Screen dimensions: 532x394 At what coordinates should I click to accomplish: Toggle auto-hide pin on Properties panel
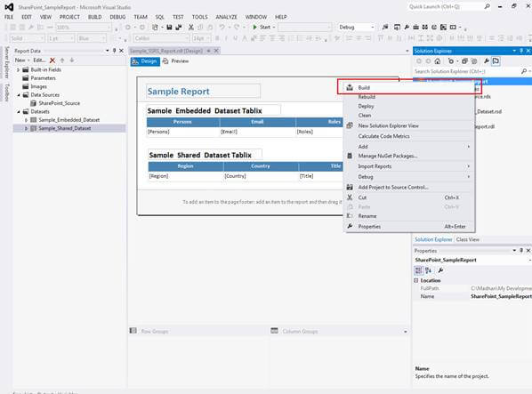pos(521,251)
